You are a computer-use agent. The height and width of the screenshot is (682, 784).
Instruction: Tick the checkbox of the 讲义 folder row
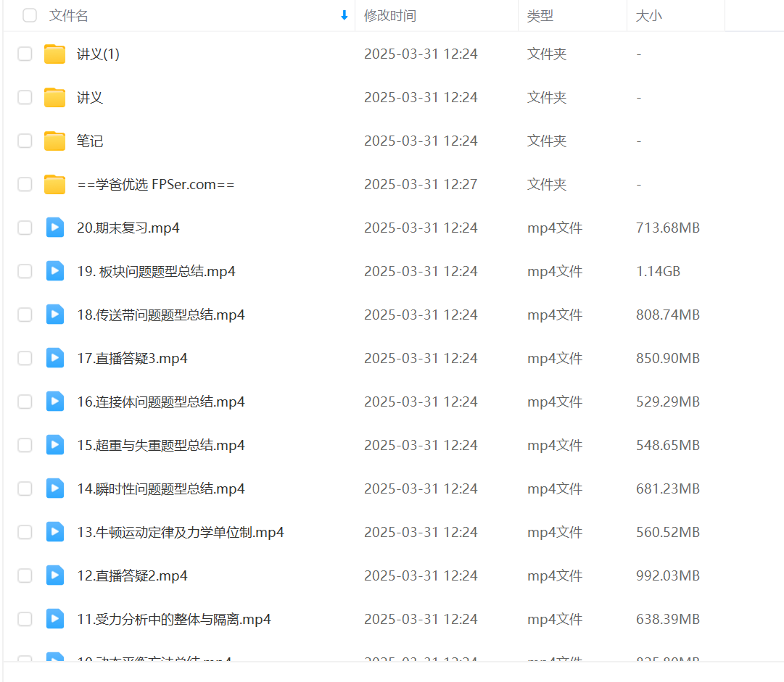click(25, 97)
